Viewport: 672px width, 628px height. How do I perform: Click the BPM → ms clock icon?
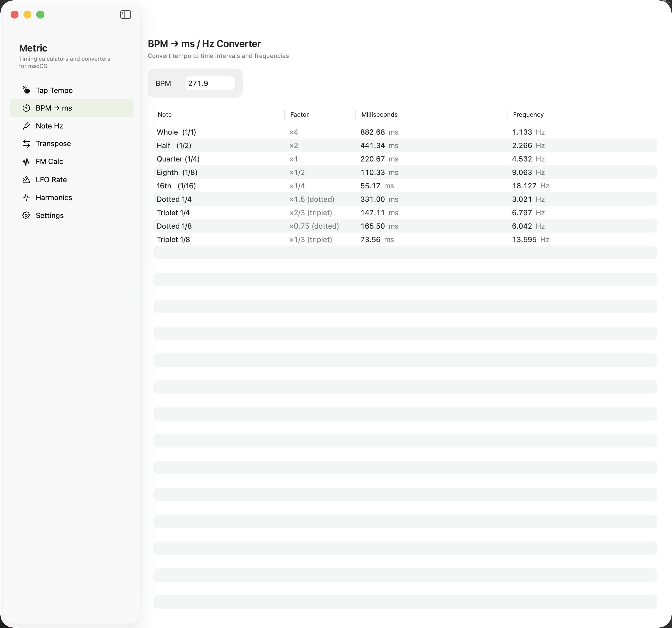(x=27, y=108)
